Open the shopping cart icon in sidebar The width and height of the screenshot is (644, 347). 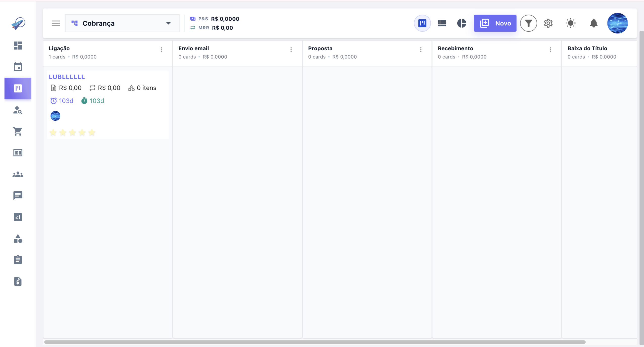pyautogui.click(x=18, y=131)
